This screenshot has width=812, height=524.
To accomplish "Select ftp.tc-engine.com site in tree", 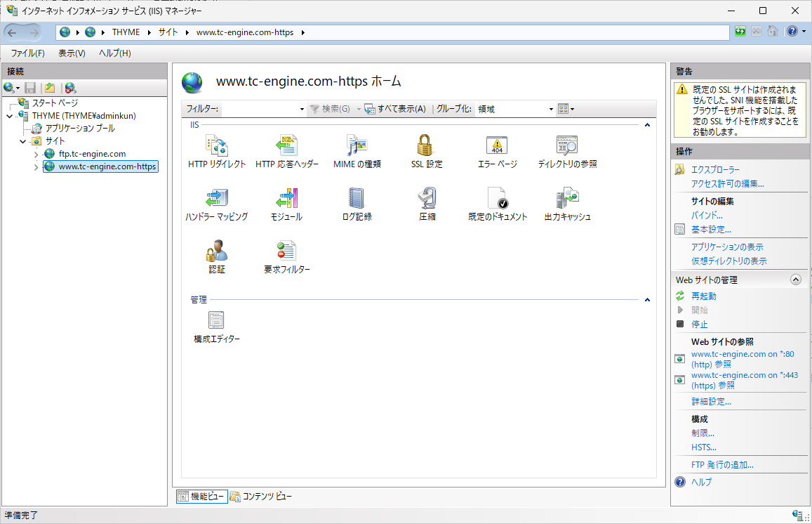I will tap(92, 154).
